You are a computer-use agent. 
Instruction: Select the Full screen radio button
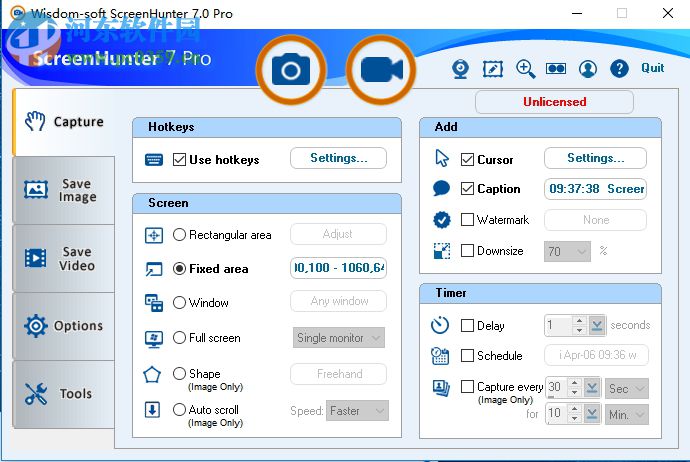point(179,337)
